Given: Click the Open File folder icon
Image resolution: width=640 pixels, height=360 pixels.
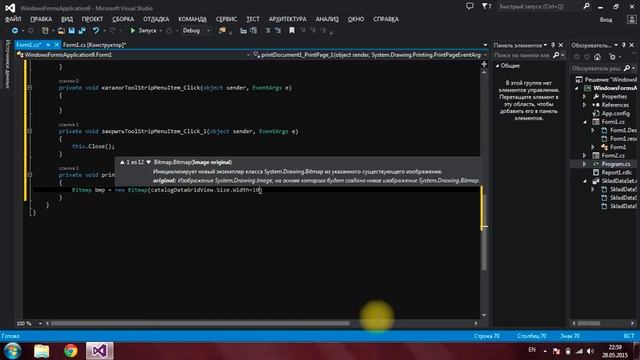Looking at the screenshot, I should tap(61, 31).
